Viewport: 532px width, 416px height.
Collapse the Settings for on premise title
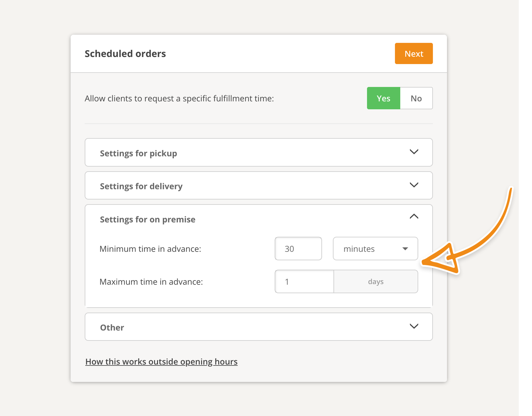pos(148,219)
